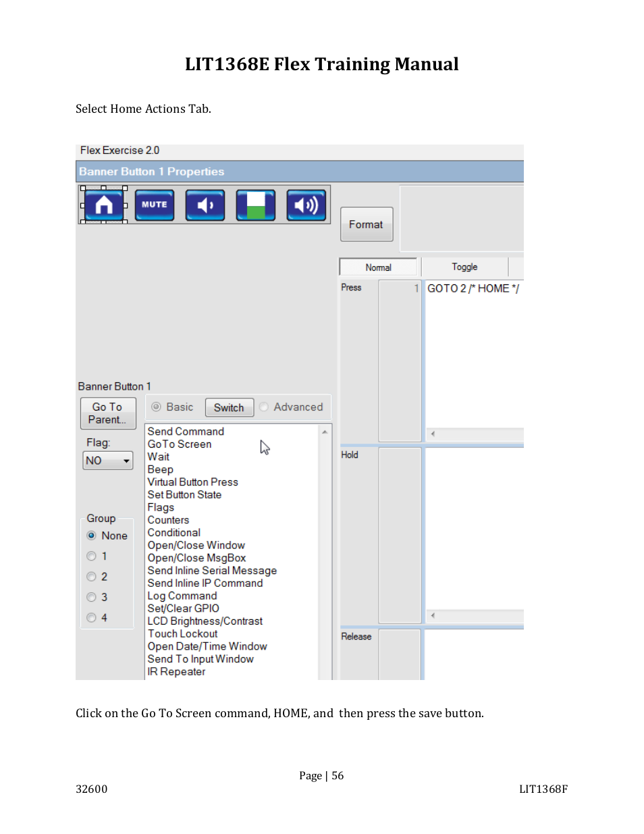Viewport: 644px width, 834px height.
Task: Select Set/Clear GPIO command
Action: pos(184,608)
